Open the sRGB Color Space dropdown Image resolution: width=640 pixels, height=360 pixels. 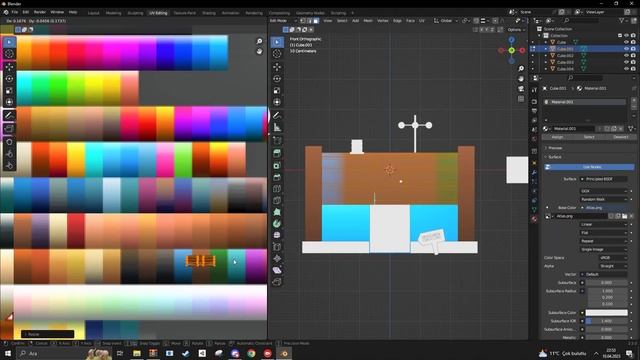613,258
